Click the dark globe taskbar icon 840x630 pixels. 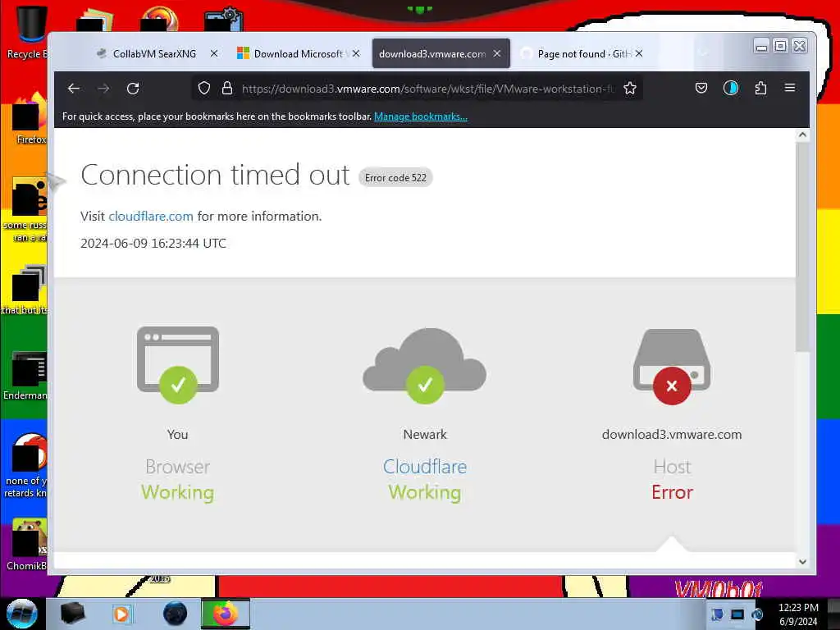(176, 614)
